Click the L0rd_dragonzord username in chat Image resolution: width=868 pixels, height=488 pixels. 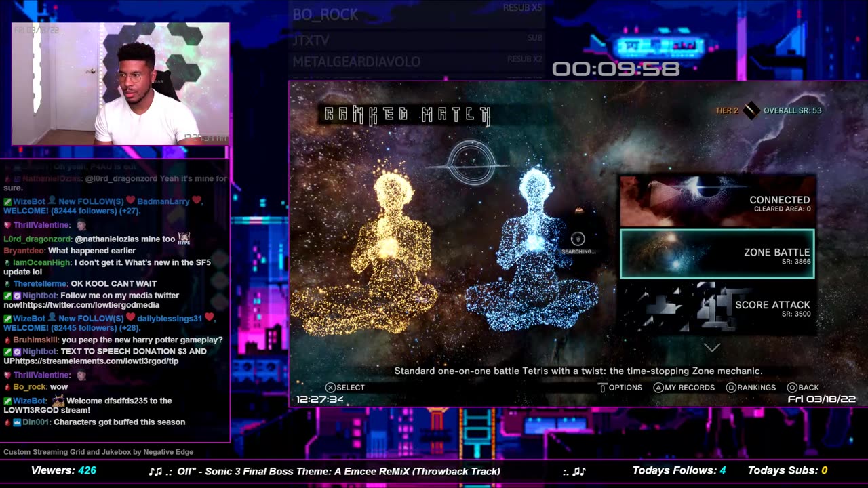click(x=37, y=239)
